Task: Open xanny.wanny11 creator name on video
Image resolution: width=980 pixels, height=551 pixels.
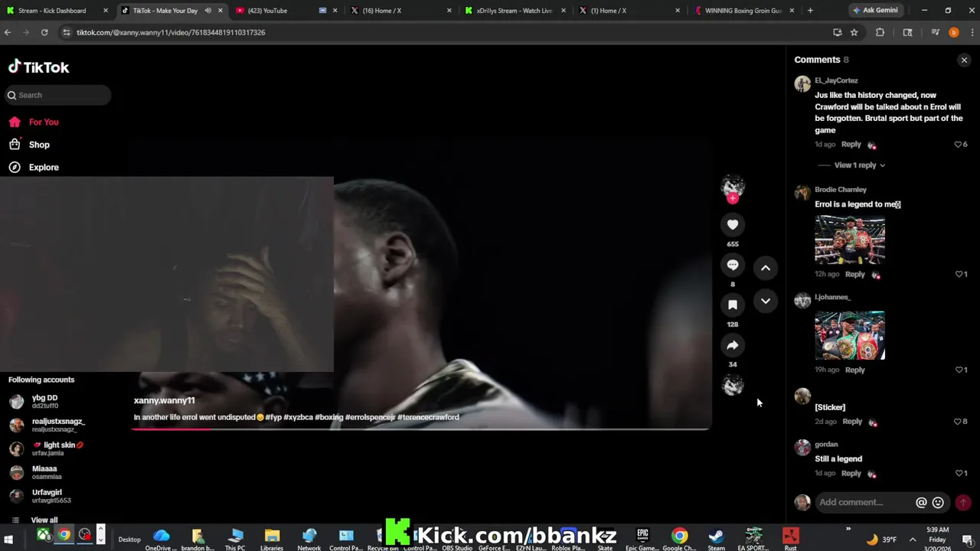Action: pyautogui.click(x=165, y=400)
